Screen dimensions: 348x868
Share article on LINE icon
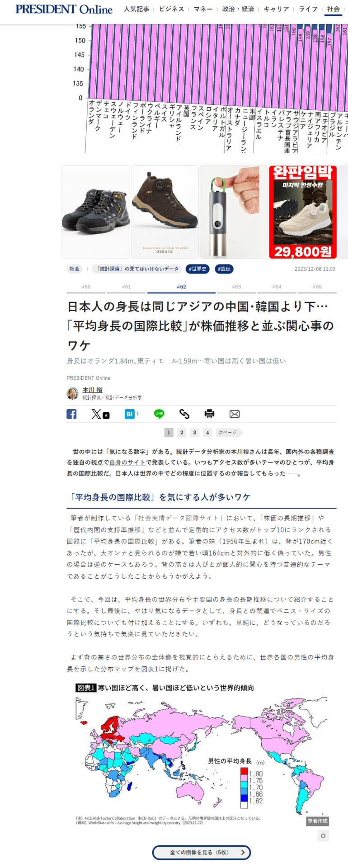tap(159, 414)
